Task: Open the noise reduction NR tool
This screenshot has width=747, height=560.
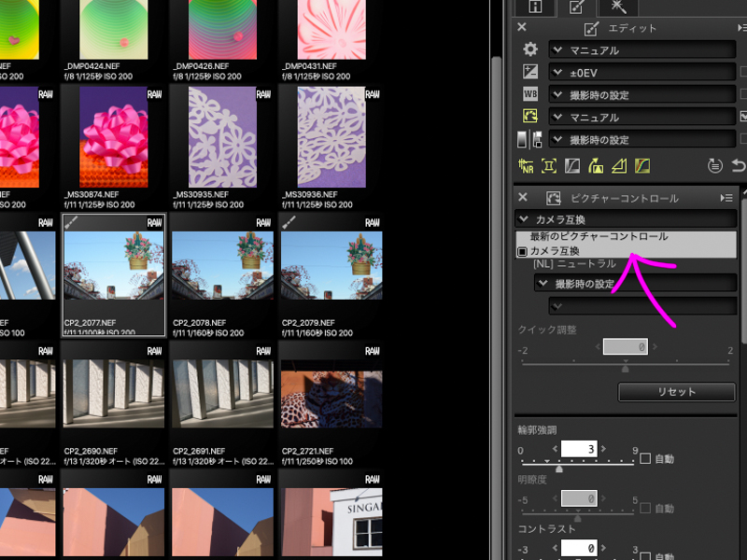Action: (x=526, y=166)
